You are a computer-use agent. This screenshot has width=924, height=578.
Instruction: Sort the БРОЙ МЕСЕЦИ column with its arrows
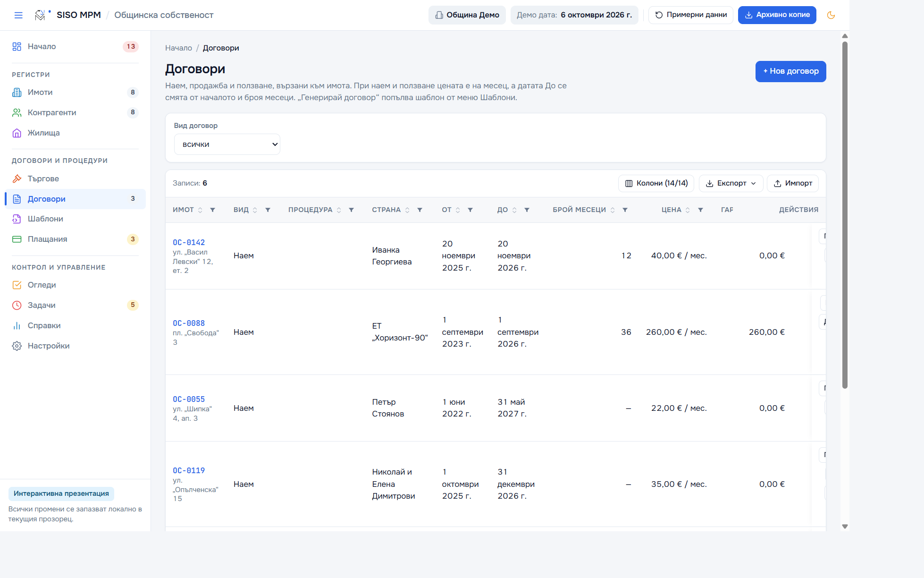pyautogui.click(x=613, y=210)
